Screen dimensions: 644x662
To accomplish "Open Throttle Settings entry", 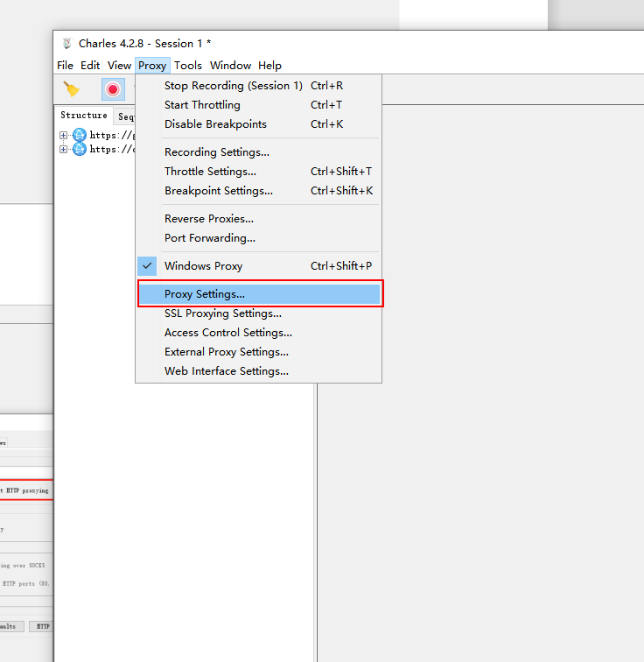I will click(258, 172).
